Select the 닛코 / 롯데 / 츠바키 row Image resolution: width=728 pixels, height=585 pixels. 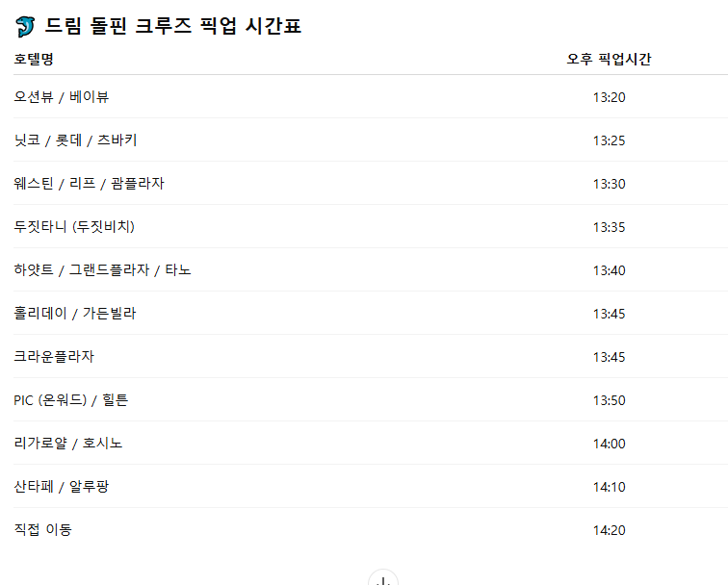pos(75,140)
